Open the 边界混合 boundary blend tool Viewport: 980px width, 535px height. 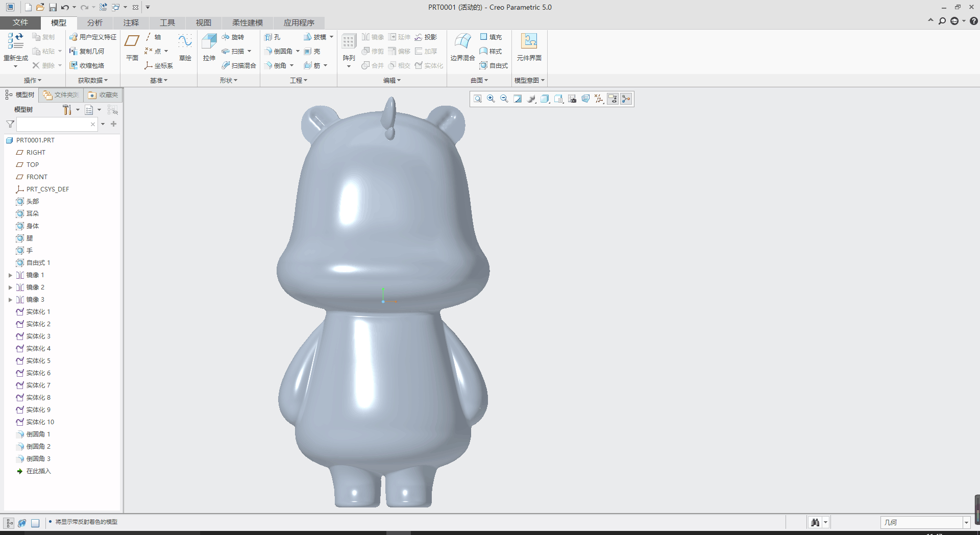coord(462,42)
